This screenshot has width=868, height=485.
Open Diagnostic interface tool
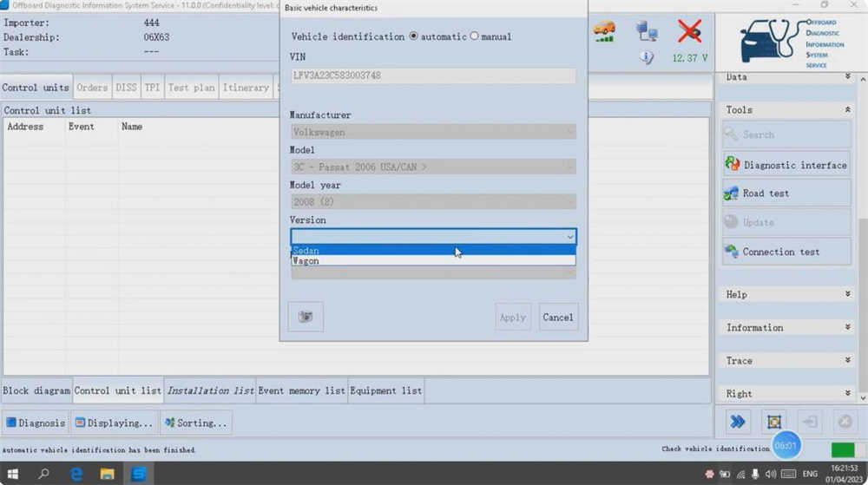click(x=786, y=164)
